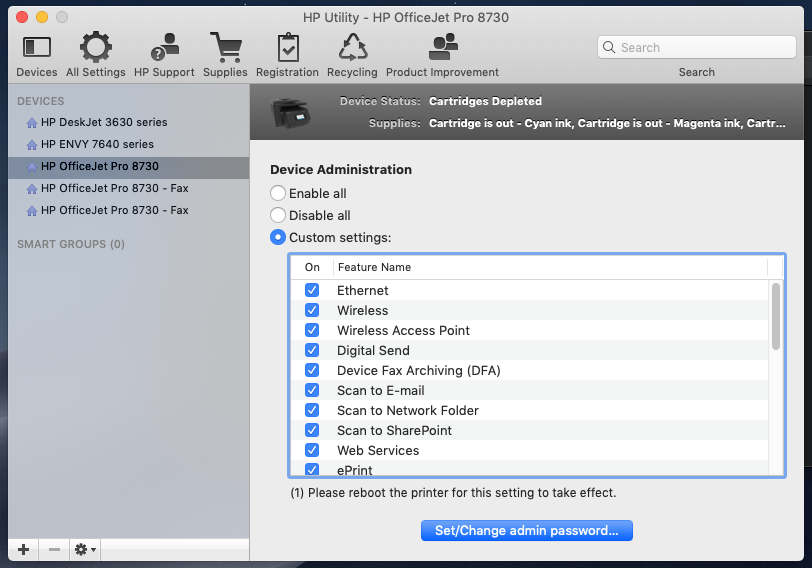Click the Device Administration heading

coord(341,169)
